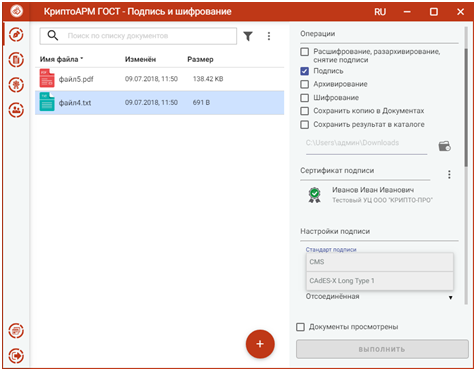Choose CMS in signature standard list
The image size is (476, 371).
point(380,262)
